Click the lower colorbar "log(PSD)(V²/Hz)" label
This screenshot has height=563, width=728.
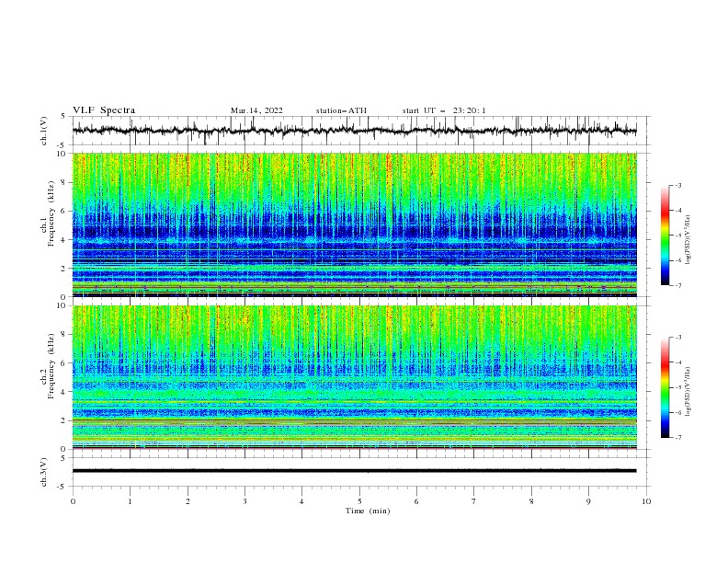point(688,393)
